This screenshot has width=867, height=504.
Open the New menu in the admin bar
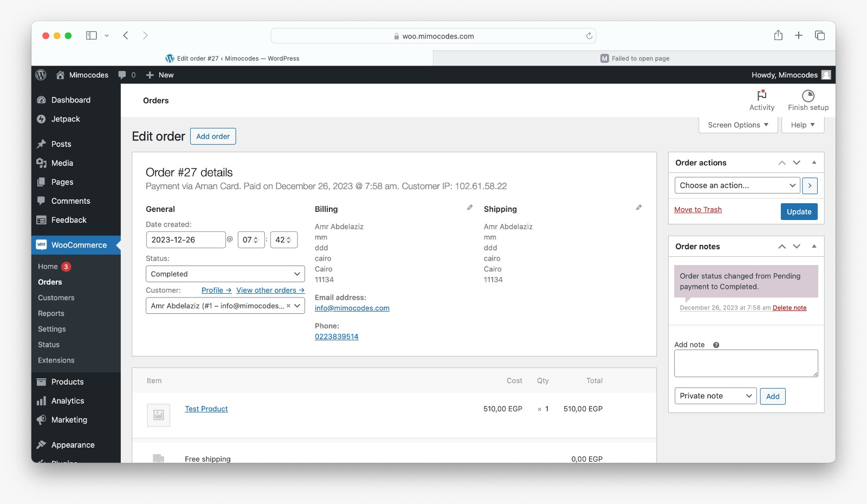tap(159, 75)
